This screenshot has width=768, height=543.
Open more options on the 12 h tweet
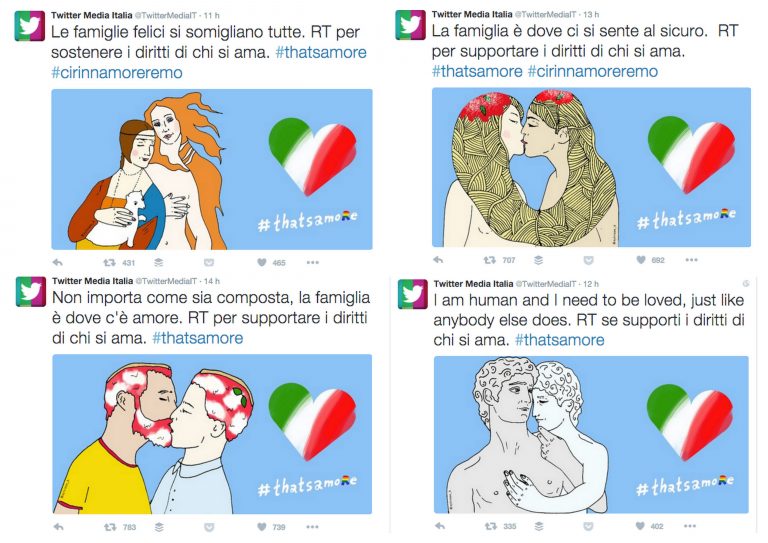(x=690, y=526)
